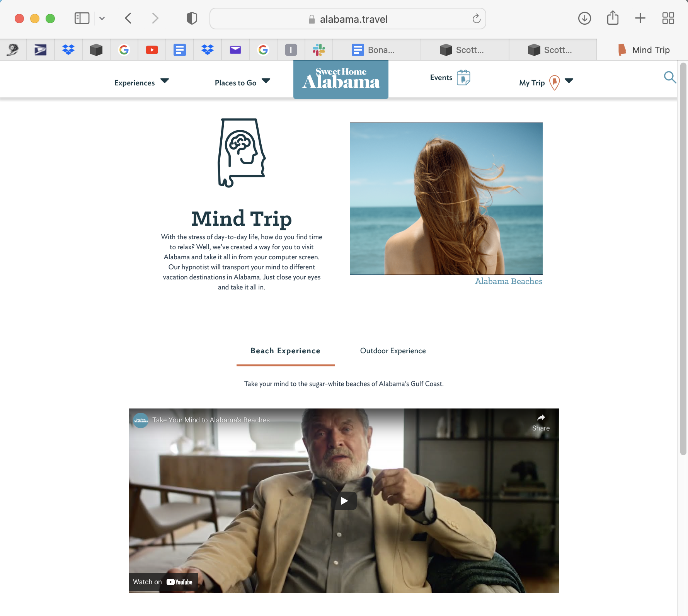The height and width of the screenshot is (616, 688).
Task: Open sidebar options chevron menu
Action: (x=102, y=18)
